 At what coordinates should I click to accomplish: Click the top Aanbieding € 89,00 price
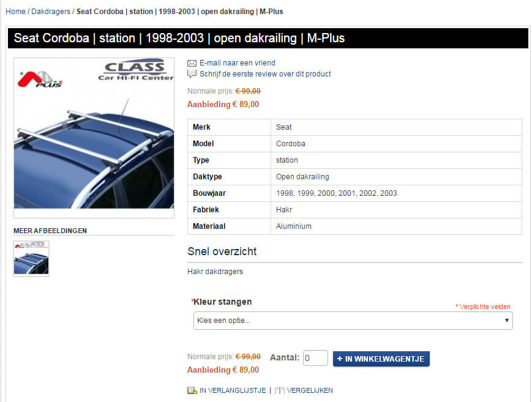click(x=223, y=104)
